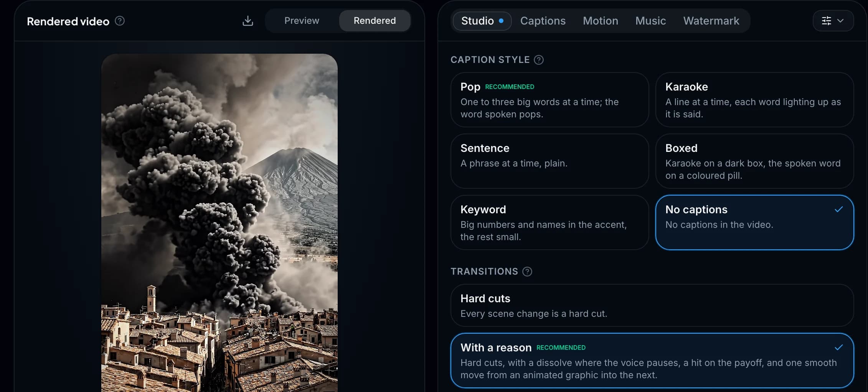868x392 pixels.
Task: Open help icon beside Rendered video title
Action: pyautogui.click(x=120, y=21)
